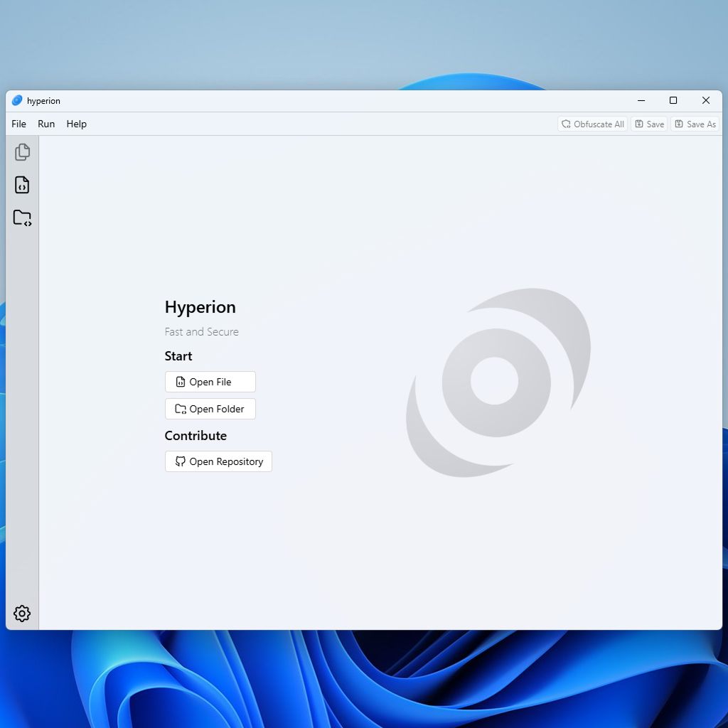Open the File menu
The image size is (728, 728).
tap(19, 124)
